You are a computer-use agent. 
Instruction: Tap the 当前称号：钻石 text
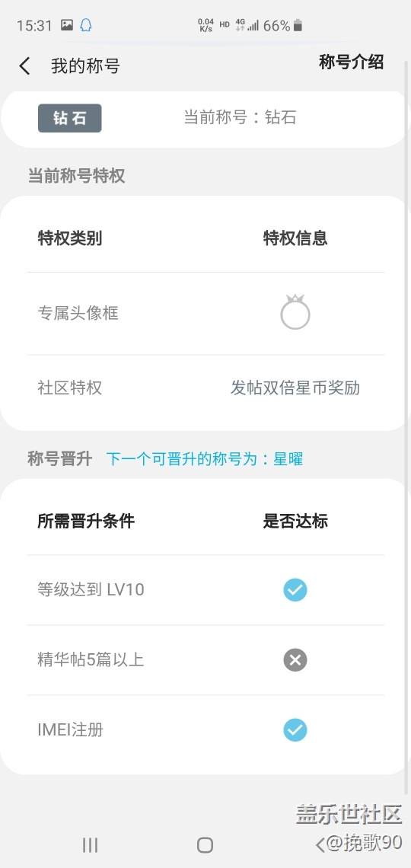tap(240, 117)
